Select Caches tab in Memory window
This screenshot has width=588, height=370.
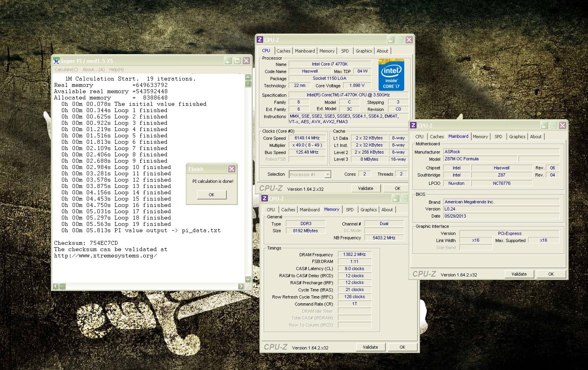point(288,210)
